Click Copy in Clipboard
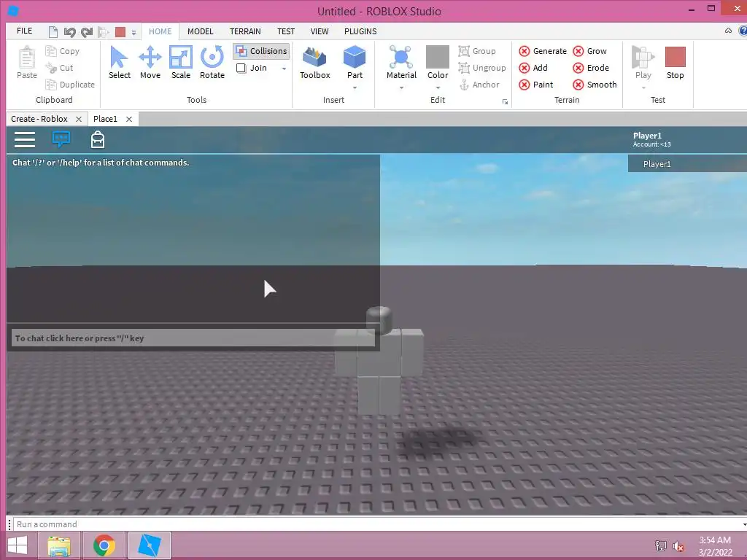The image size is (747, 560). coord(63,51)
